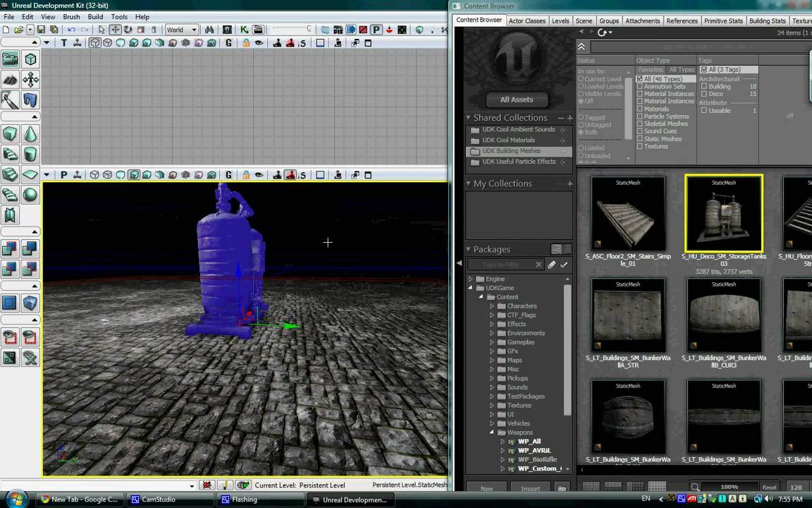The image size is (812, 508).
Task: Select the translate widget tool
Action: pos(115,30)
